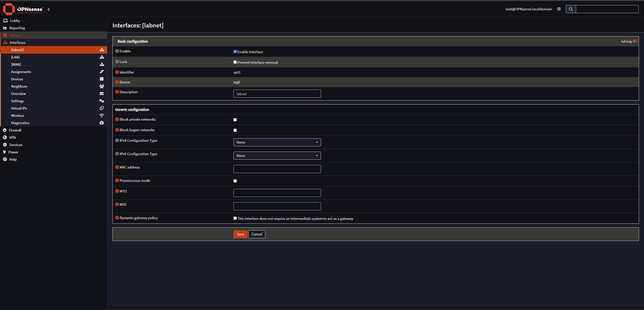The image size is (644, 310).
Task: Click the Settings gears icon
Action: pos(102,101)
